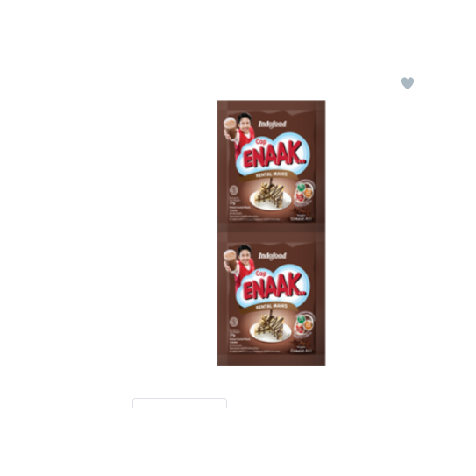
Task: Open the bottom Cap Enaak sachet image
Action: (271, 299)
